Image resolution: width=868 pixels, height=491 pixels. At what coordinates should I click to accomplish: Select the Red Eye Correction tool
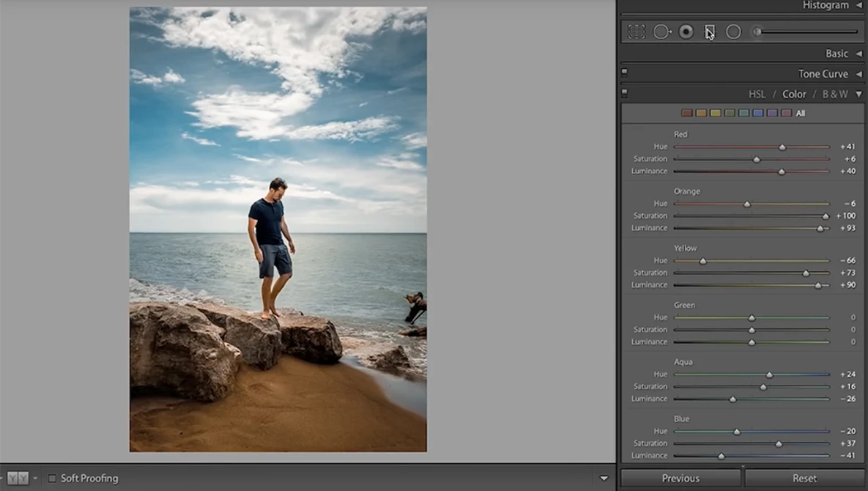click(x=686, y=32)
